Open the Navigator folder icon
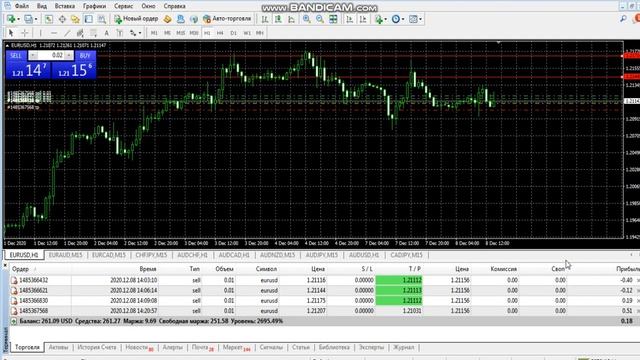640x360 pixels. tap(75, 19)
